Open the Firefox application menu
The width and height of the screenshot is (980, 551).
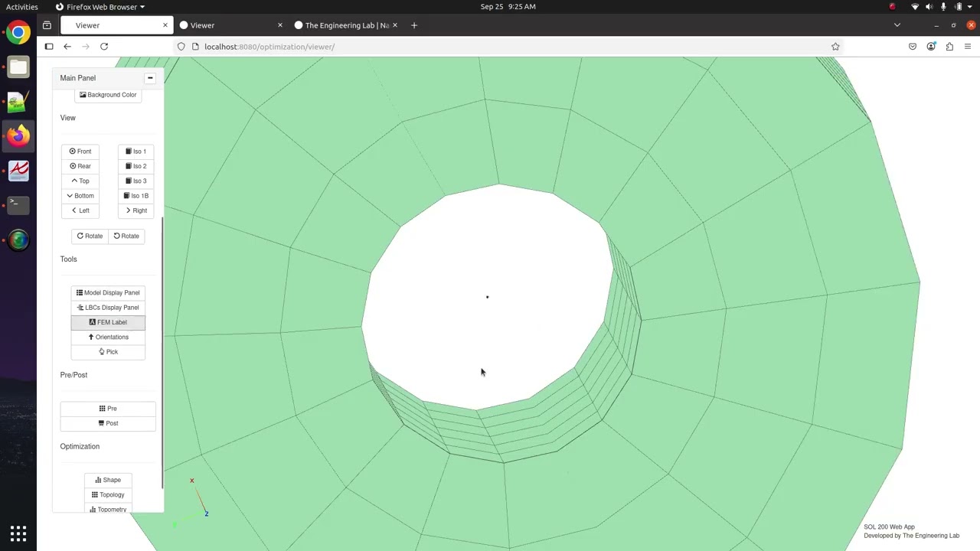coord(968,47)
